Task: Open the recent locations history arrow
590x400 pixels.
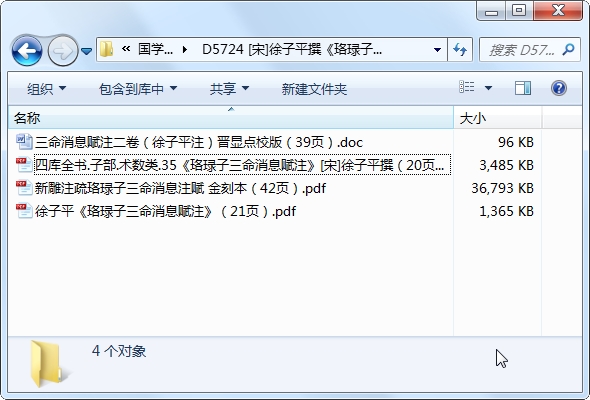Action: (87, 51)
